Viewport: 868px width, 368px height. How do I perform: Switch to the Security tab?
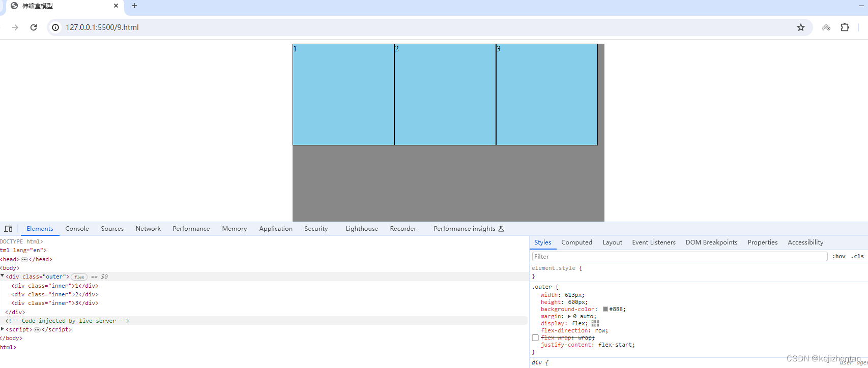(316, 229)
